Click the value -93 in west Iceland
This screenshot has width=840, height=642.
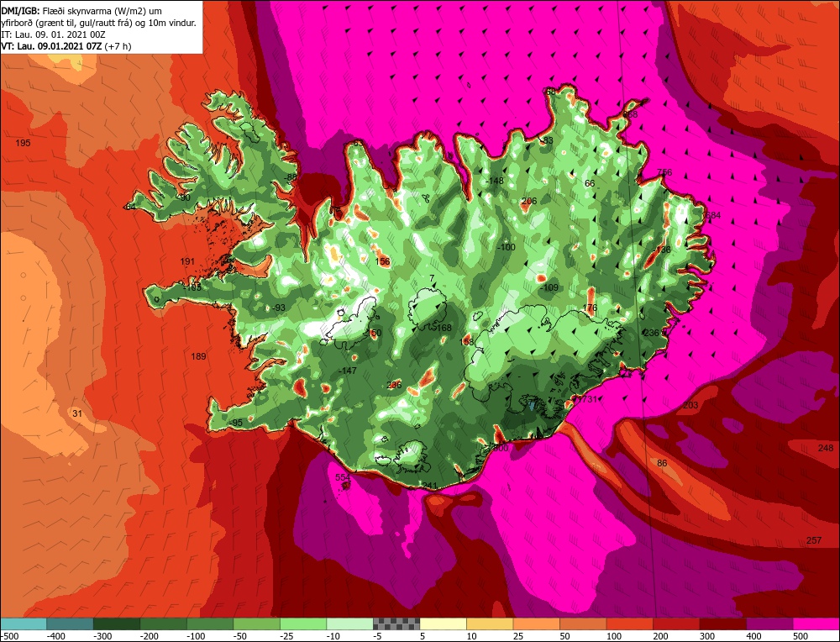tap(278, 308)
